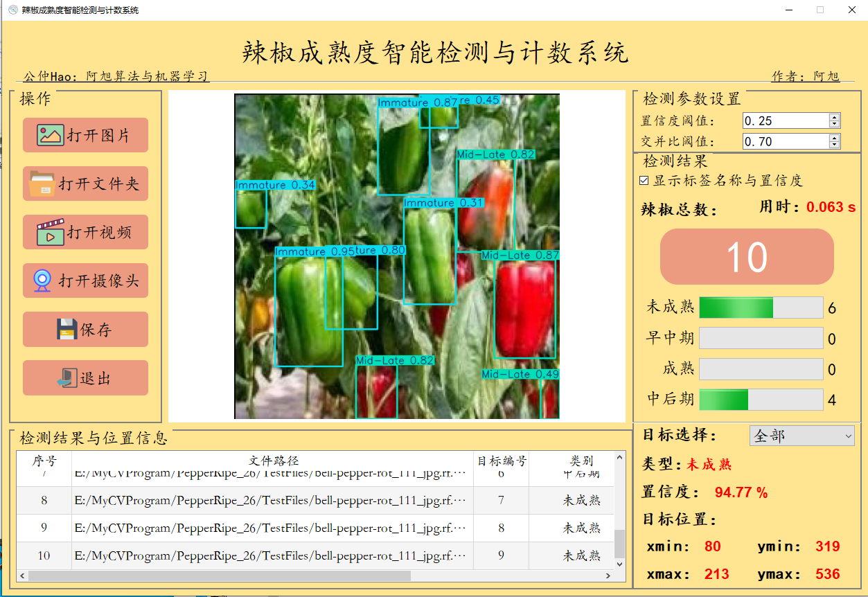Click the Immature 0.34 detection label
The image size is (868, 597).
276,185
